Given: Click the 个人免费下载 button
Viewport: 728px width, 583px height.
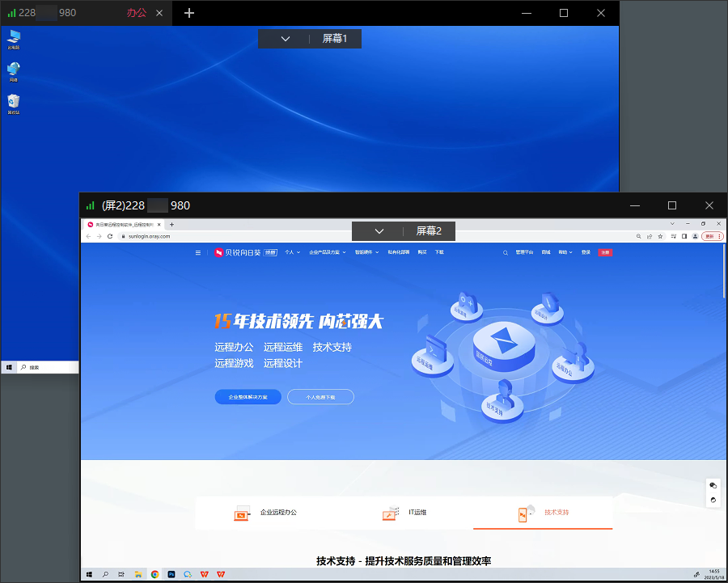Looking at the screenshot, I should [319, 397].
